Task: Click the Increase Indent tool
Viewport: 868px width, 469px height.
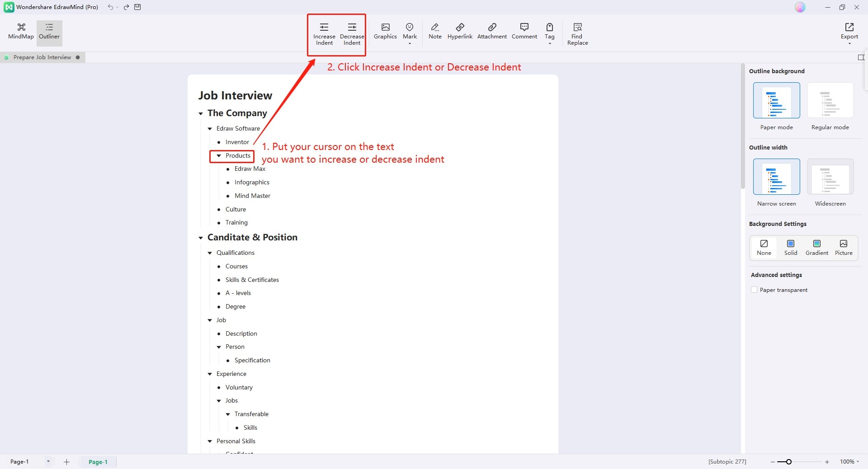Action: click(x=324, y=34)
